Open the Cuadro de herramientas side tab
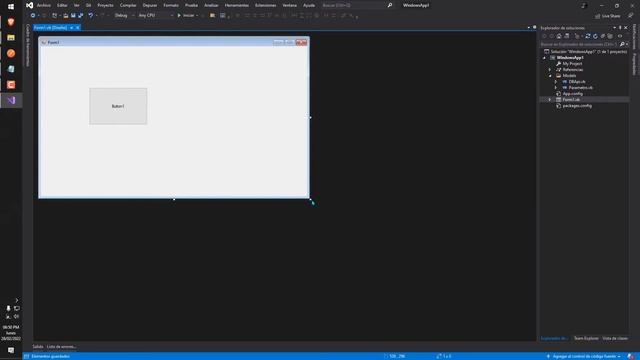 [x=28, y=45]
